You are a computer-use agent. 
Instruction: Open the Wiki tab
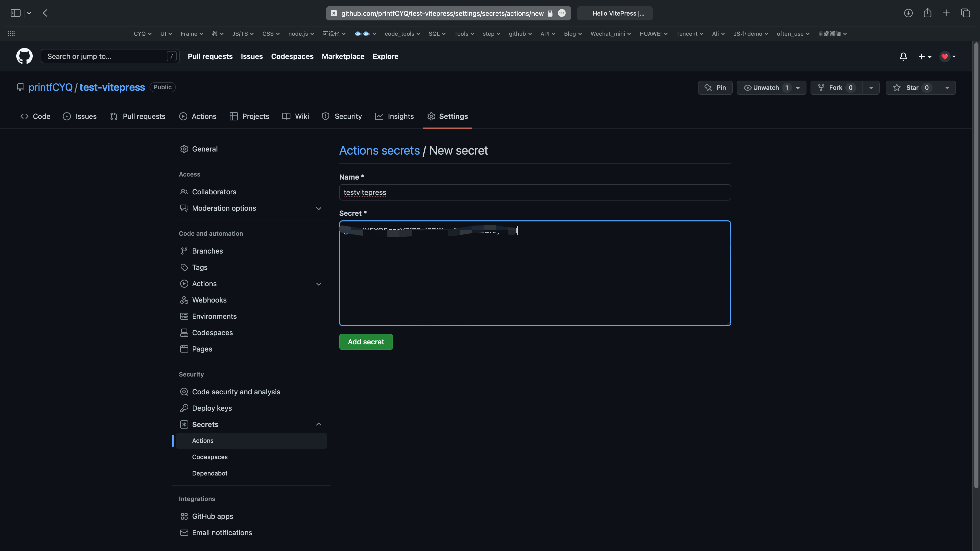tap(296, 116)
